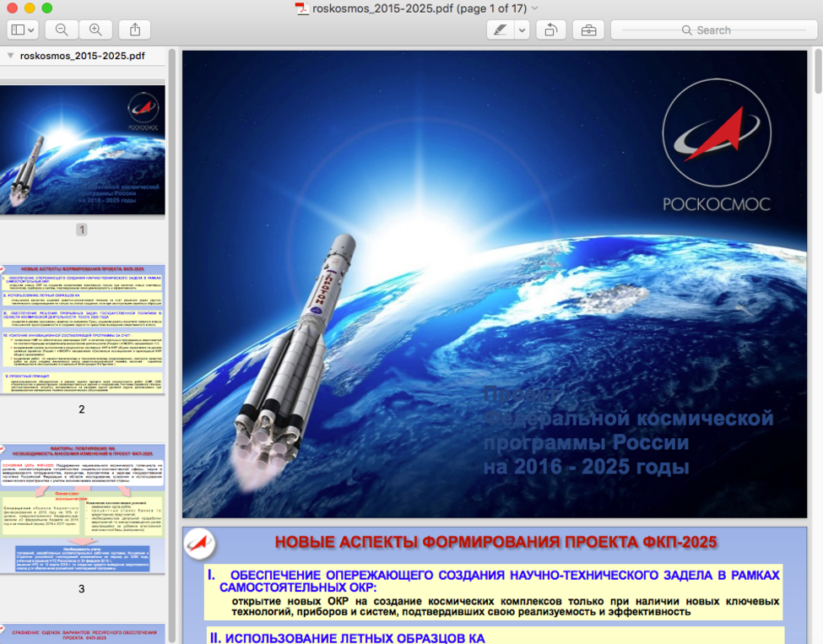823x644 pixels.
Task: Click the zoom out magnifier icon
Action: coord(62,30)
